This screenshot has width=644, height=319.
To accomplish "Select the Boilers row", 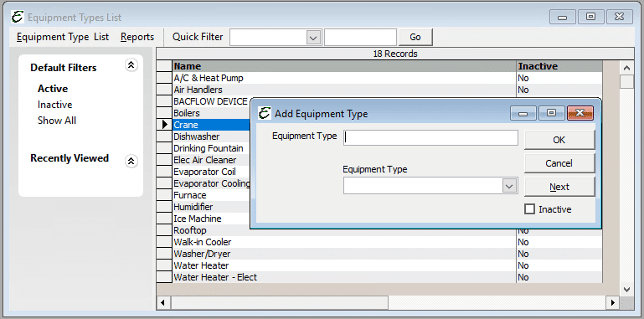I will tap(211, 113).
